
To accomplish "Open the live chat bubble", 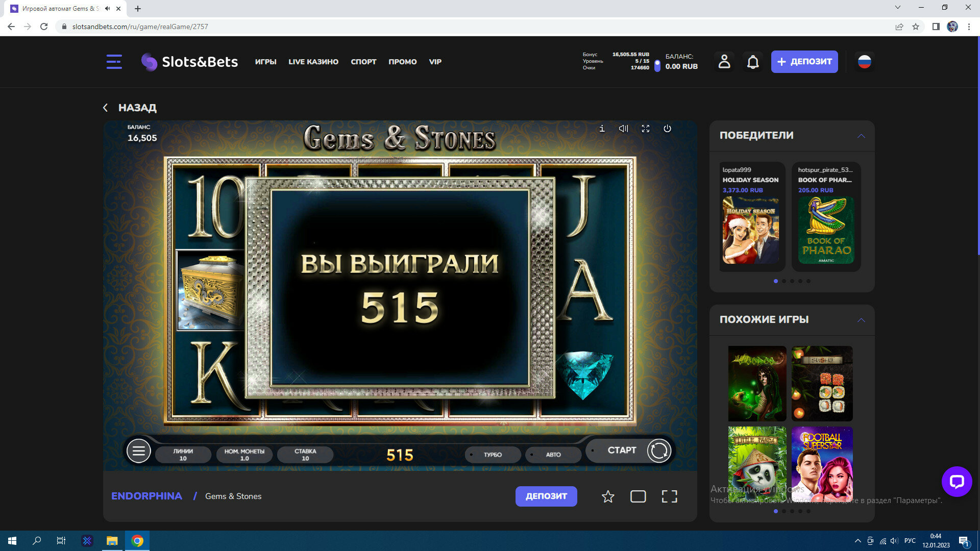I will pos(957,481).
